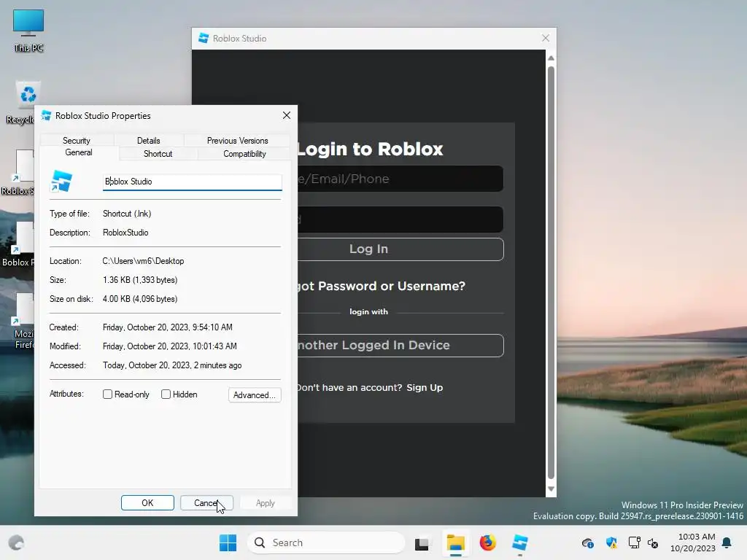747x560 pixels.
Task: Switch to Shortcut tab
Action: point(158,154)
